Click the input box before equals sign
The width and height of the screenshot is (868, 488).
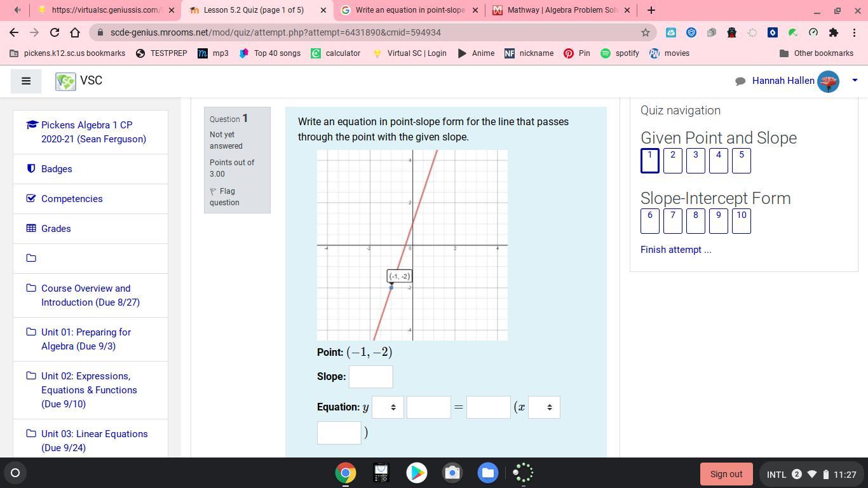[429, 407]
